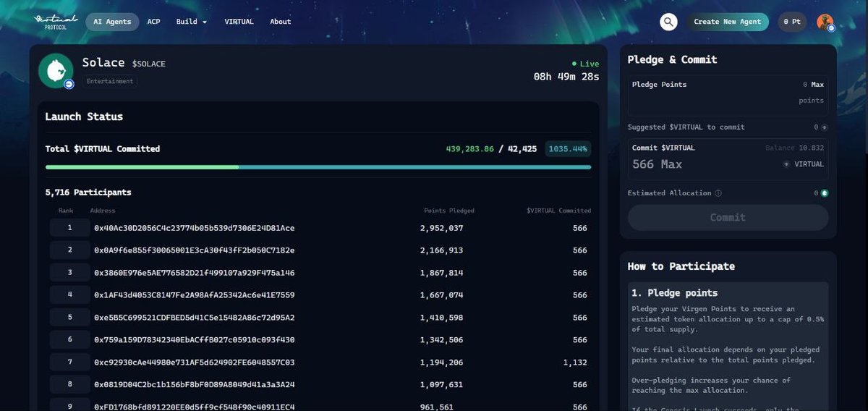This screenshot has height=411, width=868.
Task: Click address starting 0x1AF43d4053C8147F
Action: pos(195,295)
